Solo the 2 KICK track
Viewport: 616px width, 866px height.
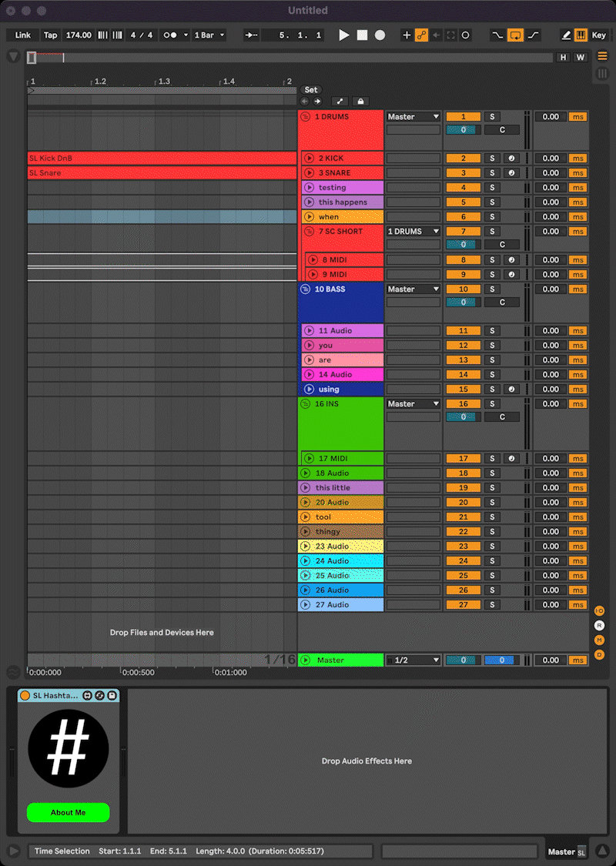[492, 159]
